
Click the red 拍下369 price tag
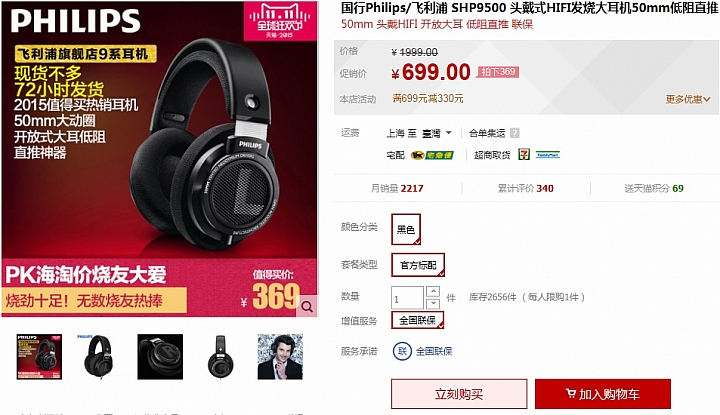coord(498,72)
